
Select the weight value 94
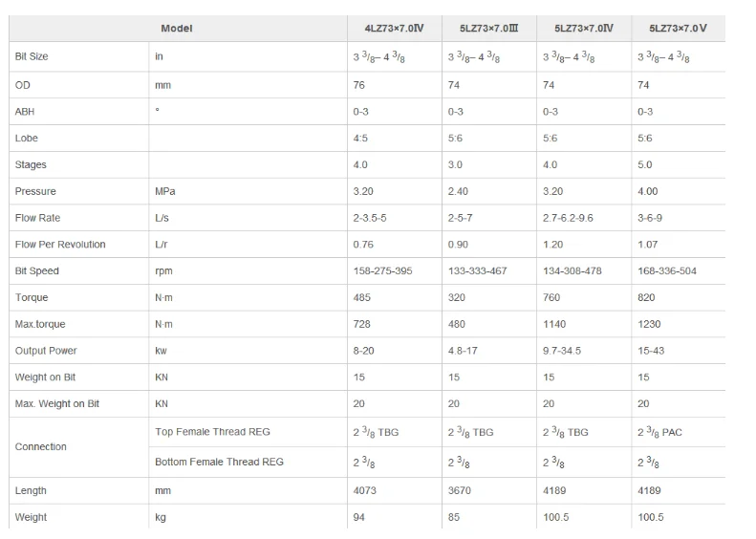359,518
